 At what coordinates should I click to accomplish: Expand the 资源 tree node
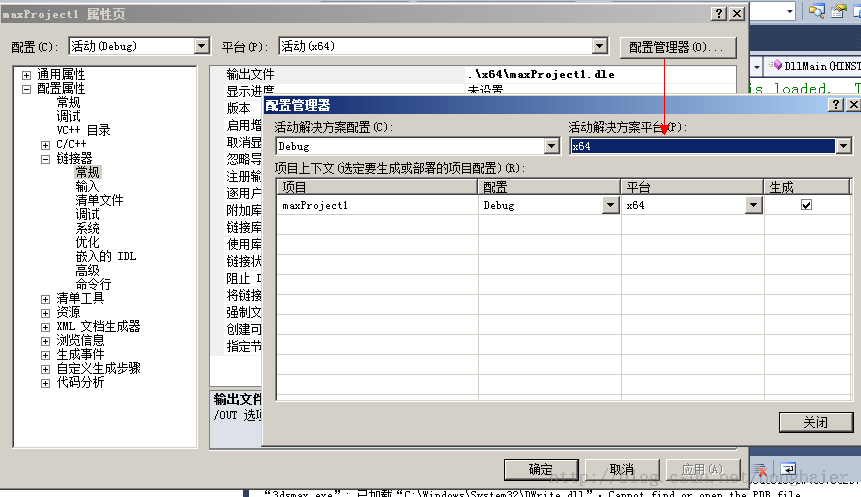(46, 313)
